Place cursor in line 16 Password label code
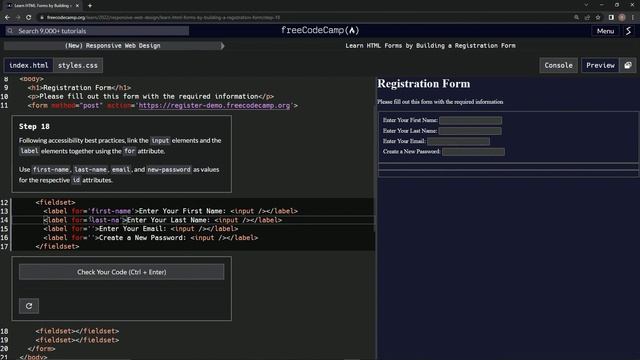The image size is (640, 360). (151, 238)
